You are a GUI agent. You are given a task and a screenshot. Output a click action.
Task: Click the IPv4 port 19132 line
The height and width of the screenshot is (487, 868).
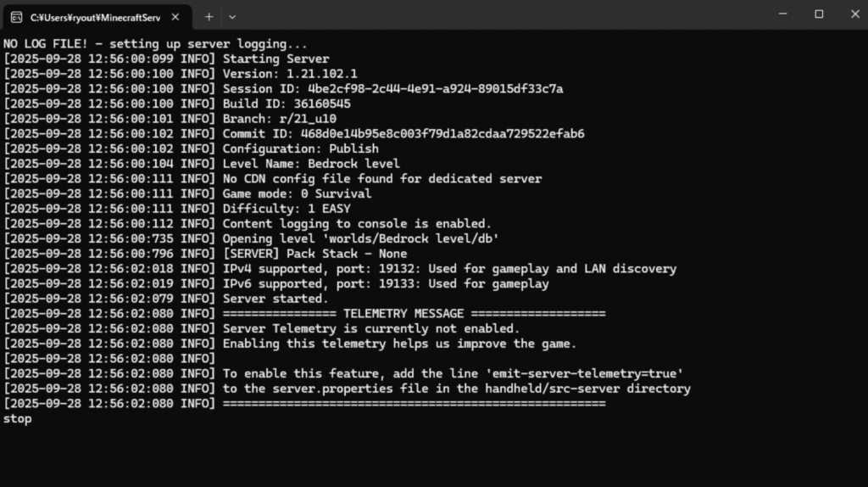(449, 269)
